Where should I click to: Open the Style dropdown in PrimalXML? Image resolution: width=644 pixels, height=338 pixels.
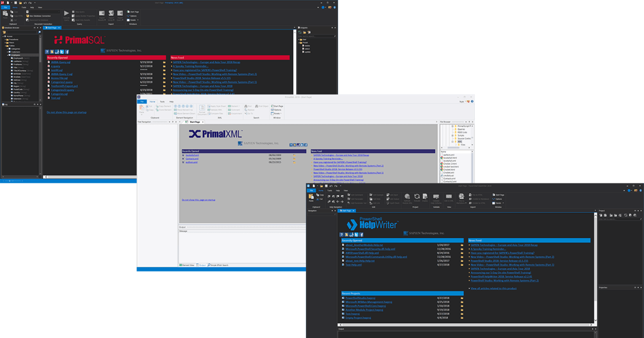(x=464, y=101)
